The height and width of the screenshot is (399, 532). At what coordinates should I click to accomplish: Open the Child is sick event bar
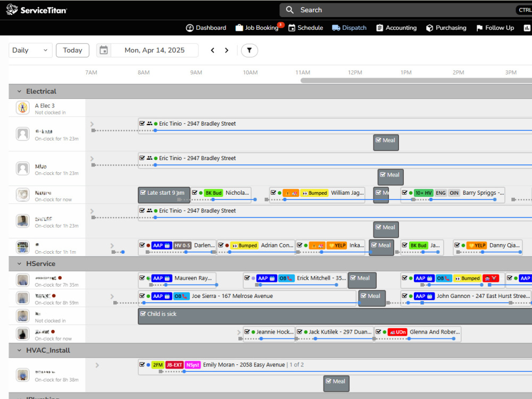(x=335, y=316)
